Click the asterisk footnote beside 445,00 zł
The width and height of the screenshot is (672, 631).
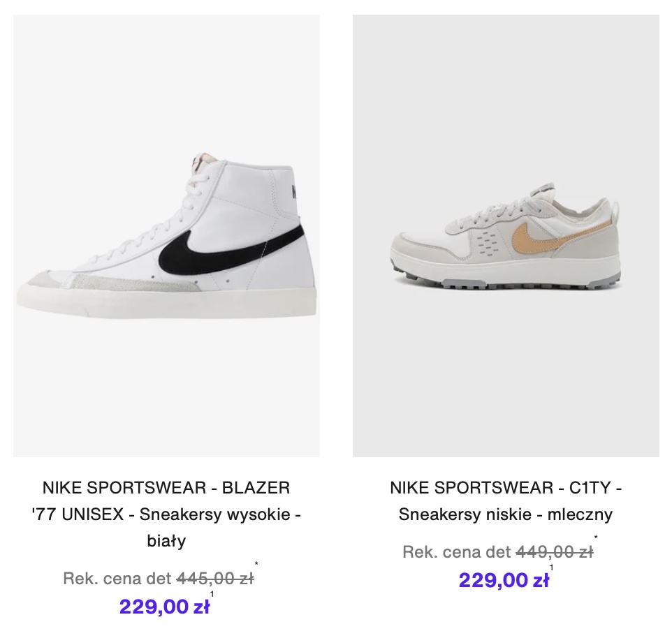(257, 564)
